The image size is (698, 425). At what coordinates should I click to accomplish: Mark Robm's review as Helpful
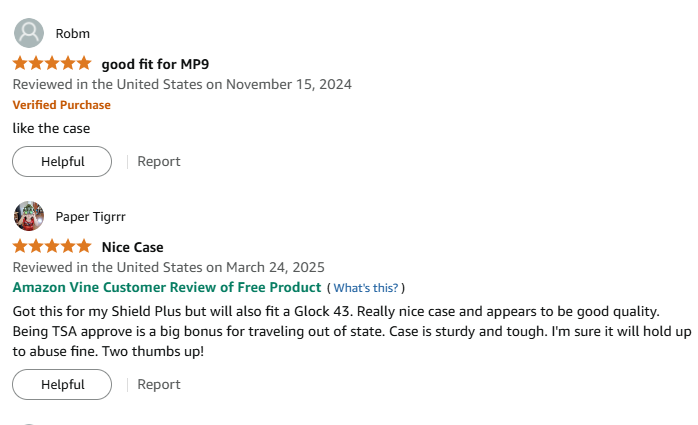pyautogui.click(x=62, y=162)
